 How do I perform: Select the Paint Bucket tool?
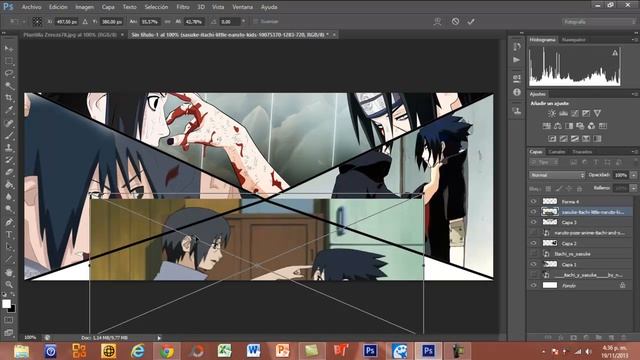tap(9, 184)
